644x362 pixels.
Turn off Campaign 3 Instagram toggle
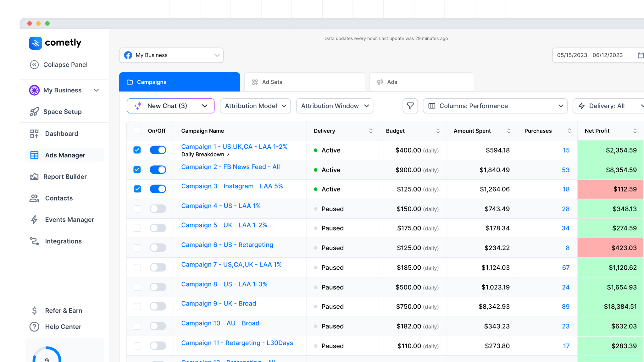point(158,189)
